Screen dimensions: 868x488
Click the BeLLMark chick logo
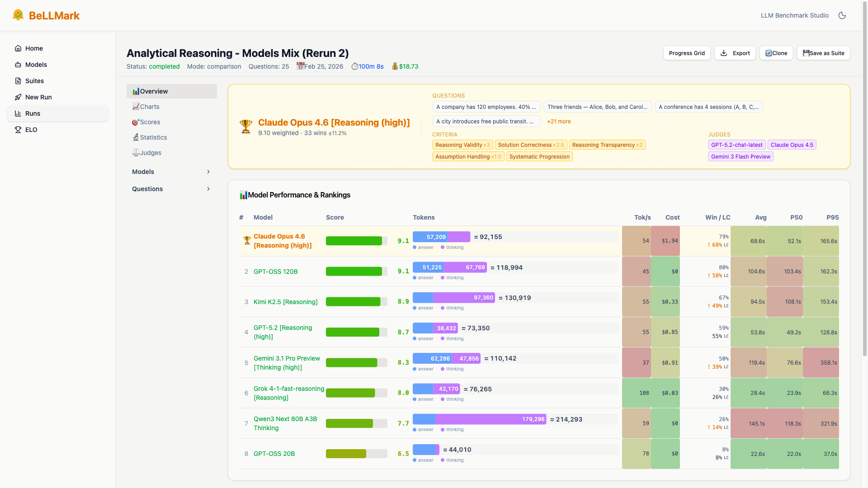pyautogui.click(x=18, y=14)
